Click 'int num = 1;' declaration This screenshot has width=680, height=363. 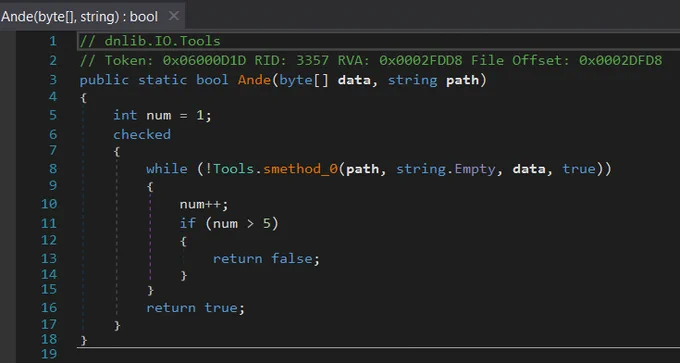(162, 115)
